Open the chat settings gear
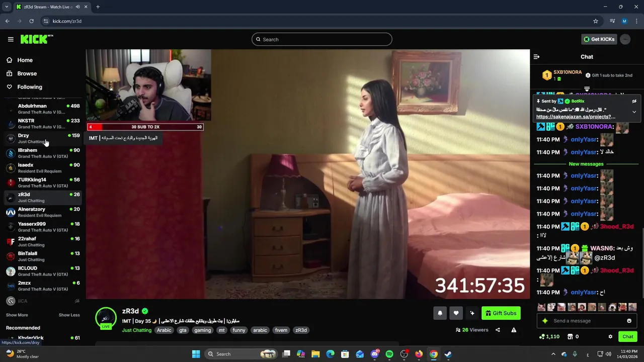644x362 pixels. tap(610, 337)
